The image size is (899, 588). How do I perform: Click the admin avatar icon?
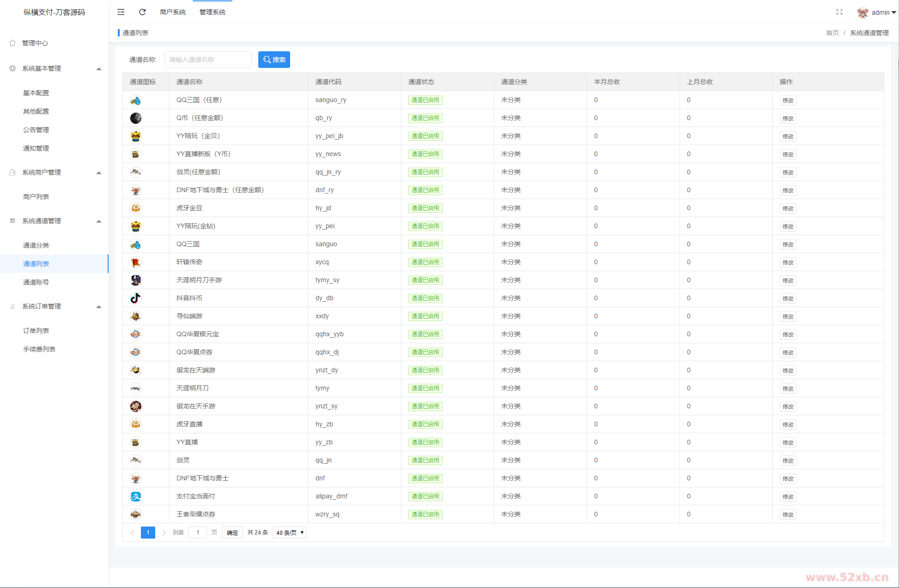pyautogui.click(x=862, y=12)
